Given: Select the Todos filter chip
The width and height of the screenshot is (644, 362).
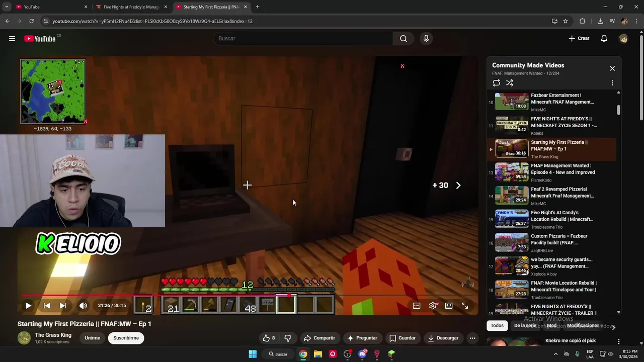Looking at the screenshot, I should tap(497, 326).
